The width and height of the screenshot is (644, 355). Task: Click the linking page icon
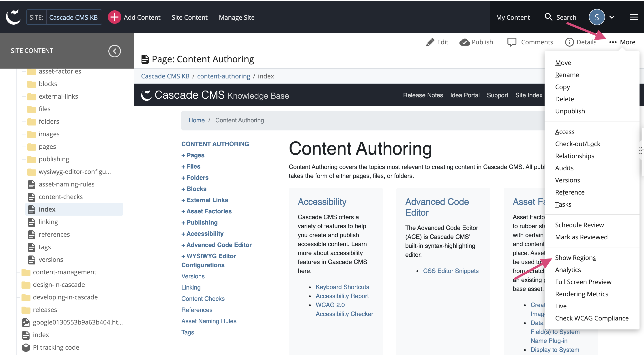(32, 222)
